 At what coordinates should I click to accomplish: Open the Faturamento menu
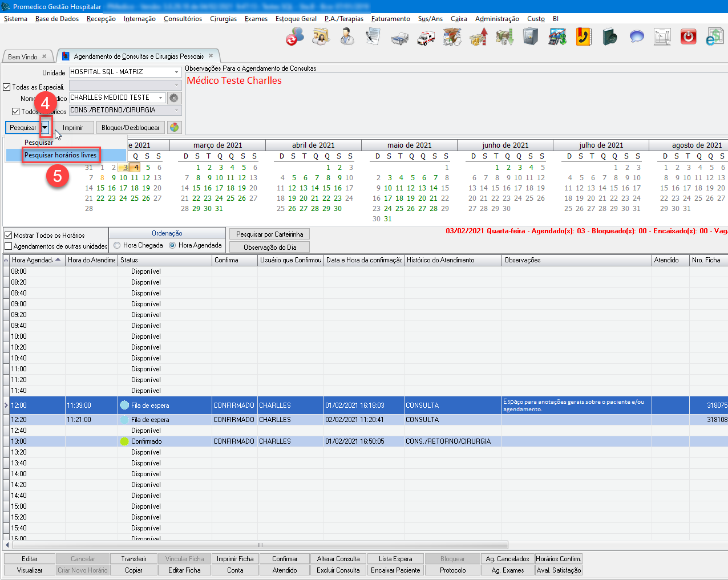click(390, 19)
